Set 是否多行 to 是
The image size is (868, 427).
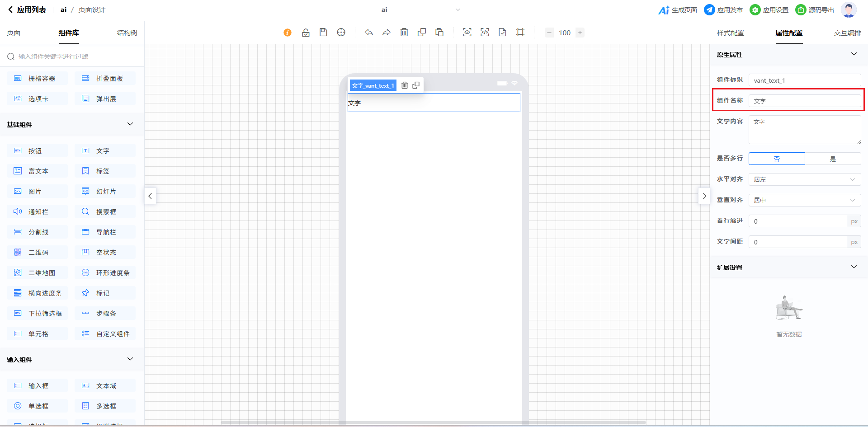pyautogui.click(x=833, y=159)
